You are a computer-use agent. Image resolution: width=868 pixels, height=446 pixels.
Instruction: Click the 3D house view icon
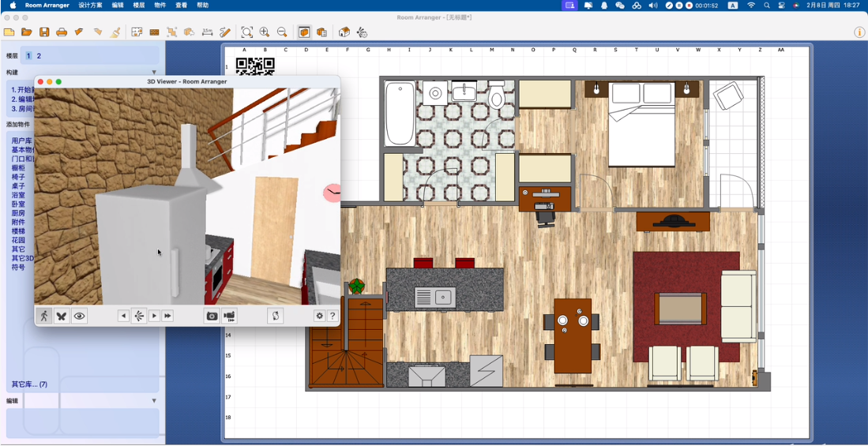click(x=344, y=32)
